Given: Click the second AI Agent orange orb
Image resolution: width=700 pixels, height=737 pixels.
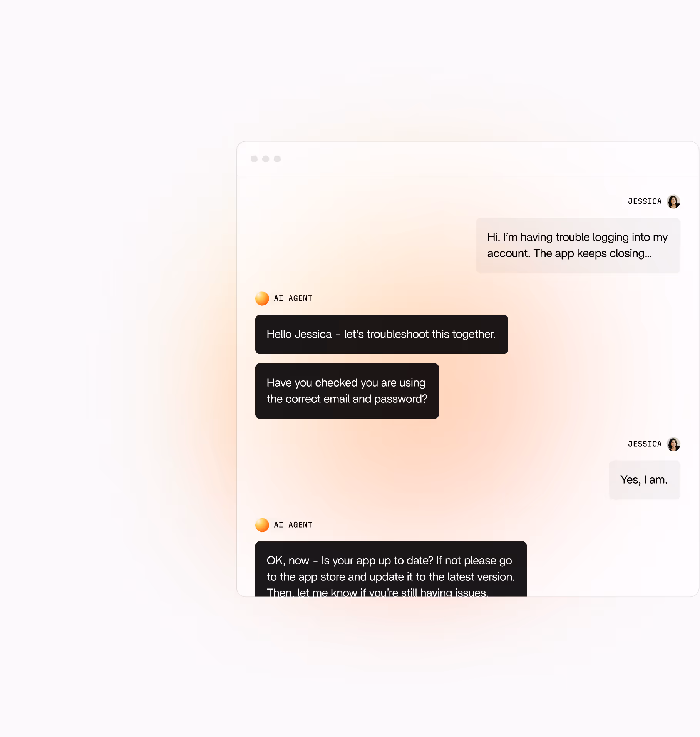Looking at the screenshot, I should point(262,525).
